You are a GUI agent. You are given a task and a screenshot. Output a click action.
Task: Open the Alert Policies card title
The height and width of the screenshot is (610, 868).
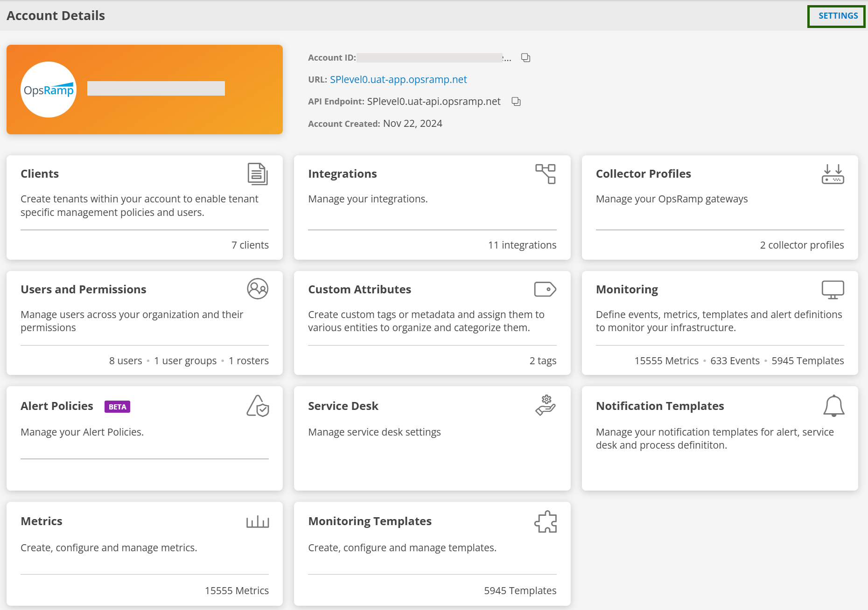pyautogui.click(x=57, y=406)
